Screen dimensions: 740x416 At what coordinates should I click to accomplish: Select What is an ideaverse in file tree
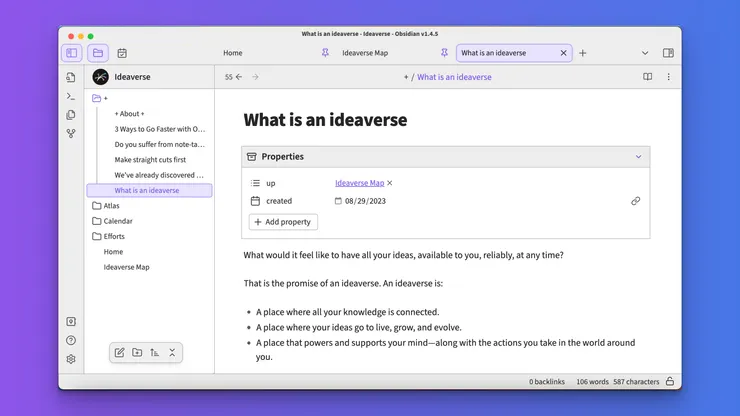click(x=149, y=190)
